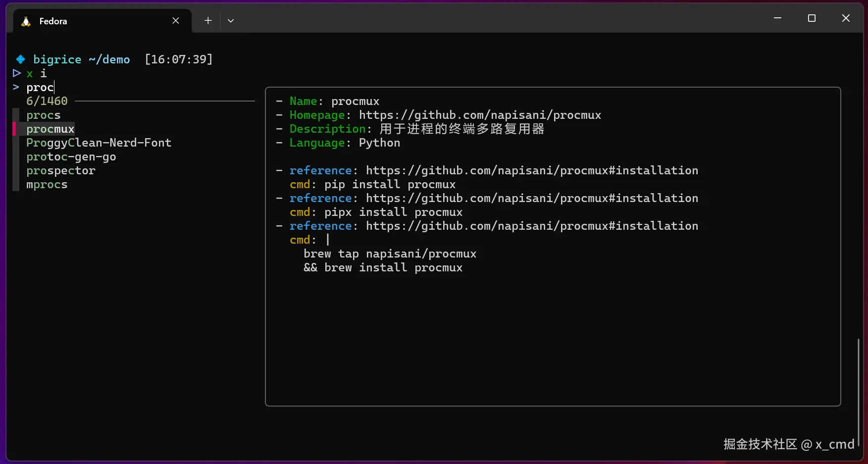Minimize the terminal window

777,18
